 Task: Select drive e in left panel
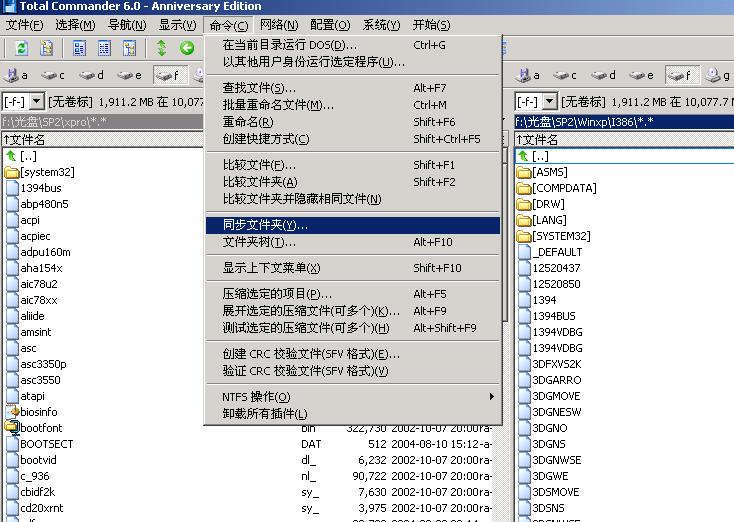(129, 75)
